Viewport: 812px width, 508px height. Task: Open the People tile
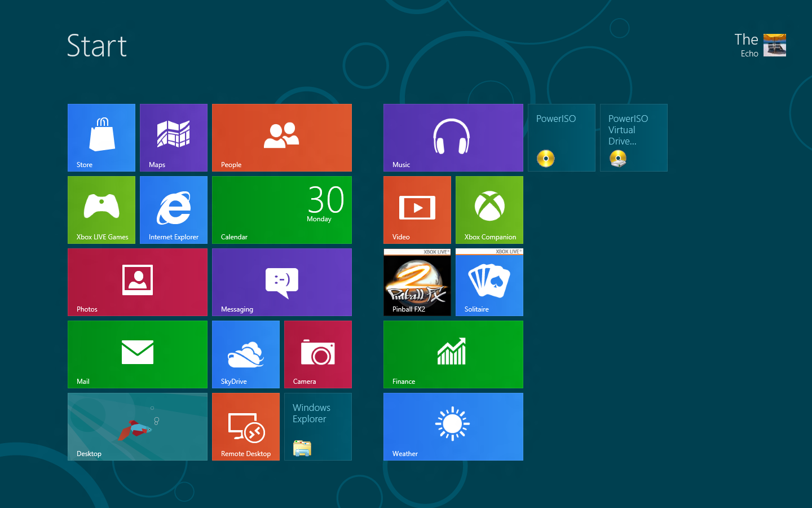[x=282, y=138]
